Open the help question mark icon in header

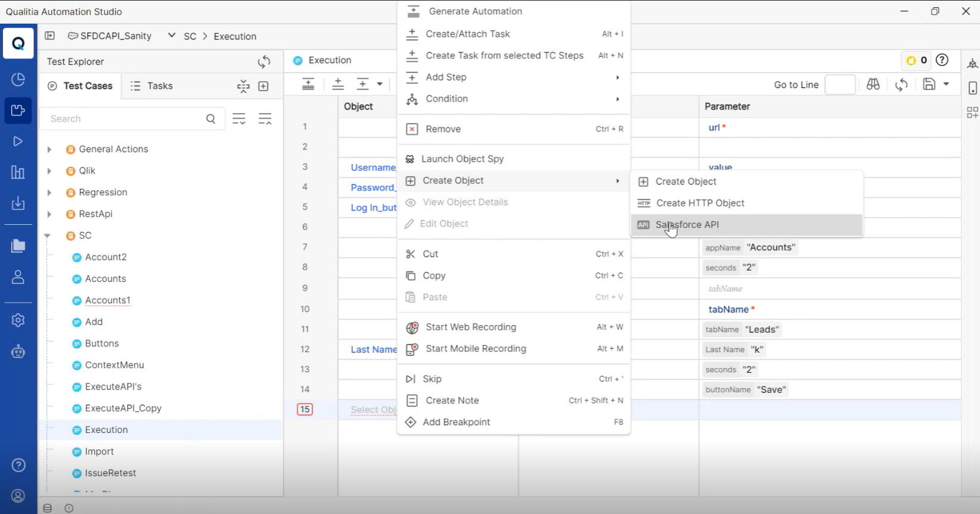point(942,60)
